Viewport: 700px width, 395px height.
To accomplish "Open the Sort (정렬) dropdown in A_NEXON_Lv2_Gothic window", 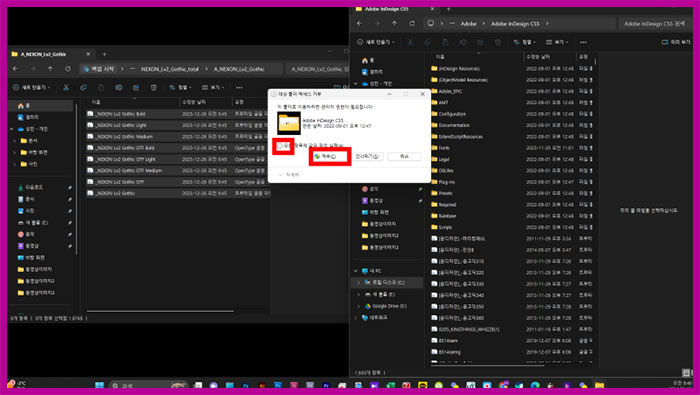I will 180,87.
